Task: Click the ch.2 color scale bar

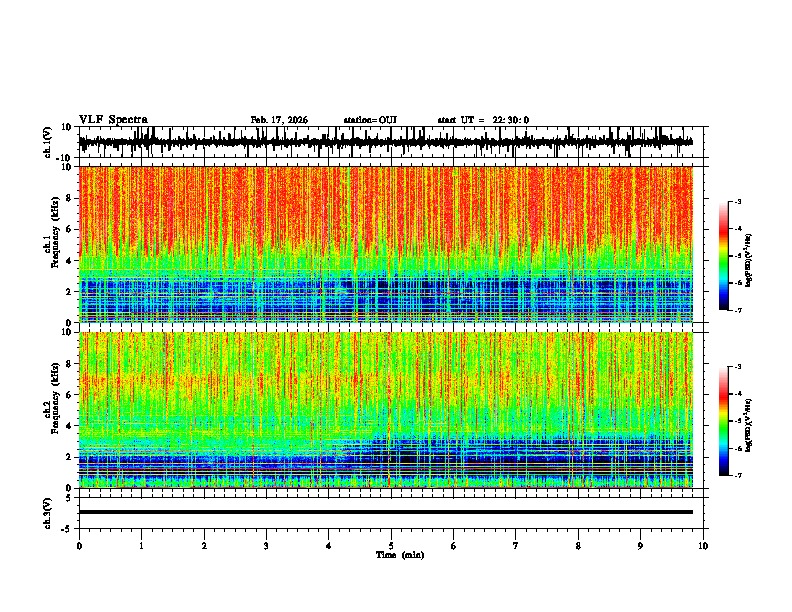Action: (724, 421)
